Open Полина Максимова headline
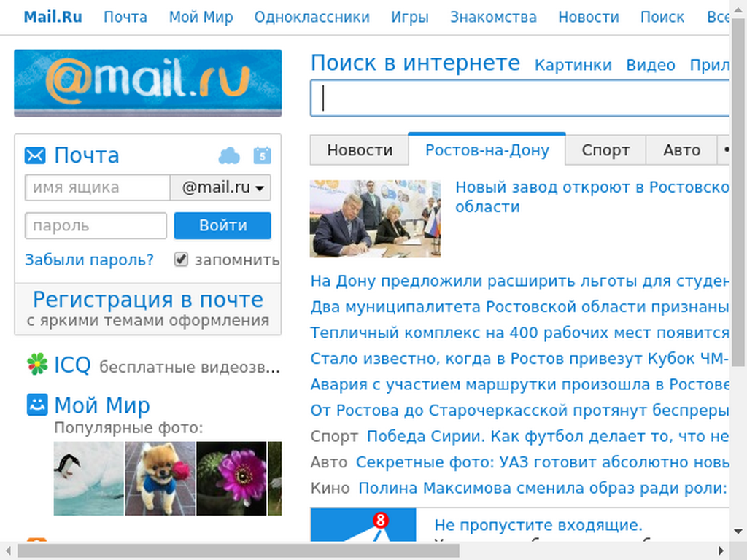This screenshot has width=747, height=560. pos(543,488)
